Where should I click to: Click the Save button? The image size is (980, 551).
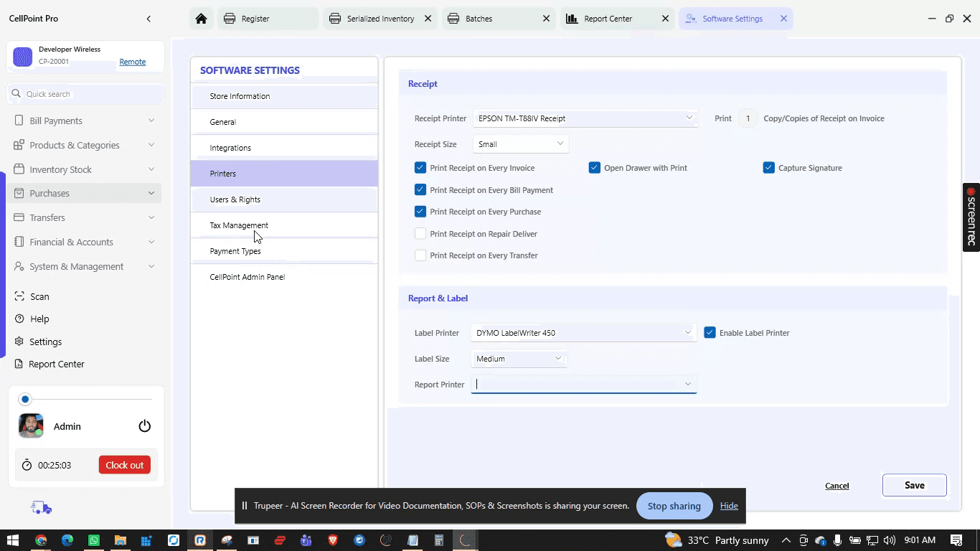pos(914,485)
